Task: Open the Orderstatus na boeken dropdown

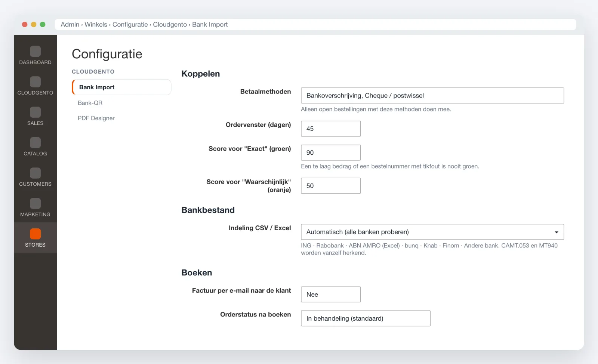Action: tap(366, 318)
